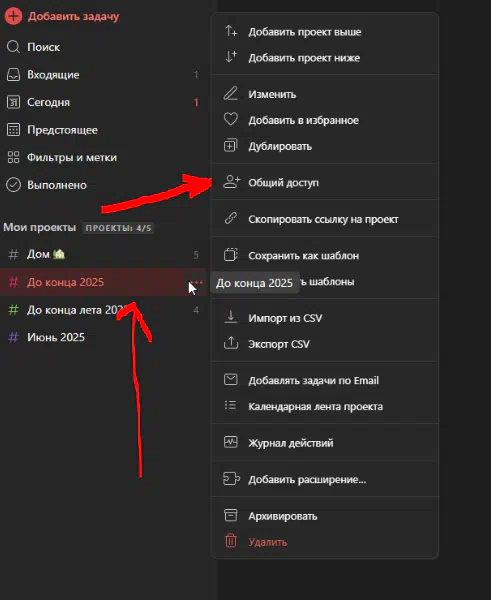The height and width of the screenshot is (600, 491).
Task: Expand the Мои проекты section header
Action: click(40, 227)
